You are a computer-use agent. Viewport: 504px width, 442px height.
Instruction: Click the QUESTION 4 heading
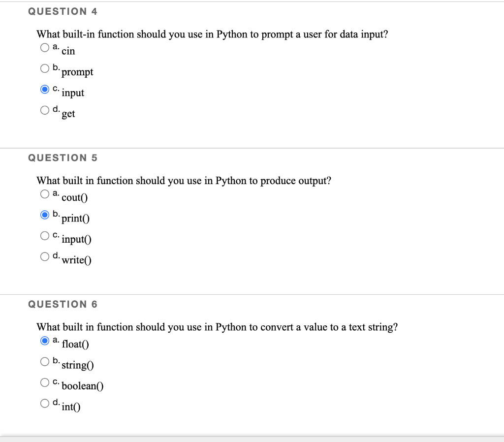(x=63, y=11)
